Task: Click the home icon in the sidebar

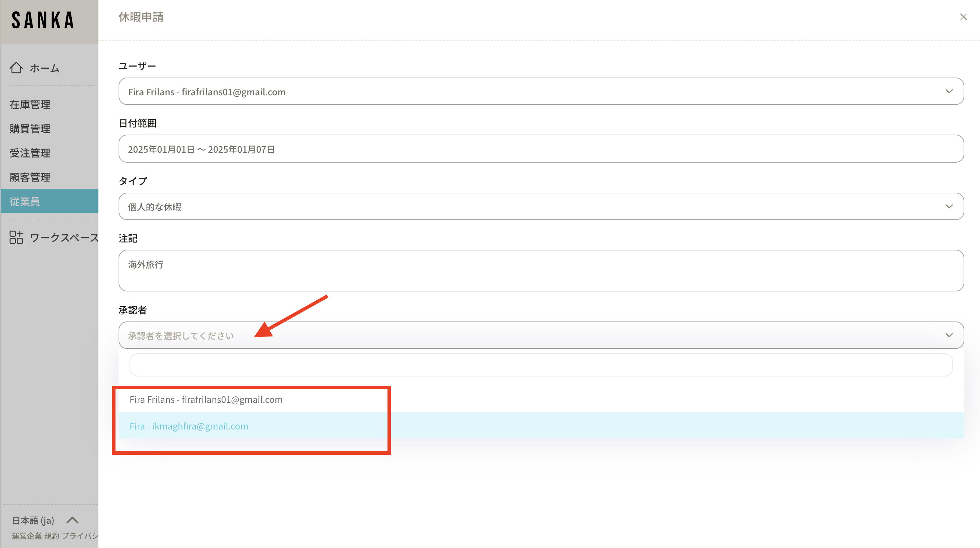Action: coord(16,68)
